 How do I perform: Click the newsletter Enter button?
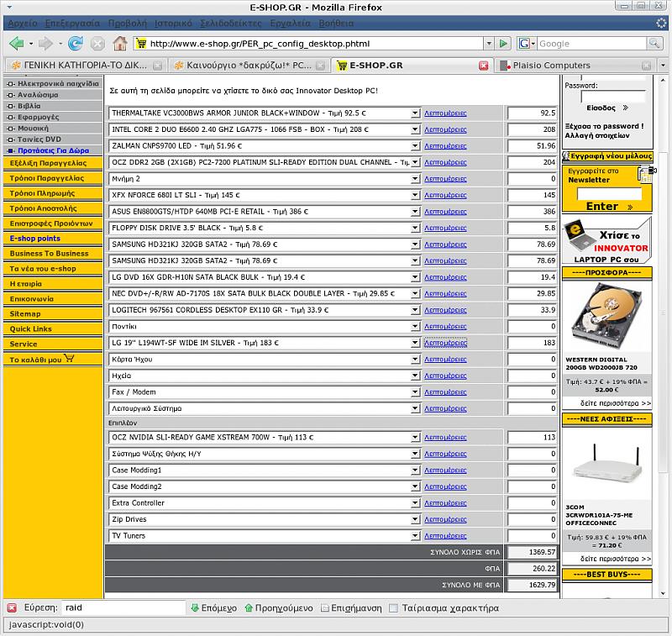608,206
